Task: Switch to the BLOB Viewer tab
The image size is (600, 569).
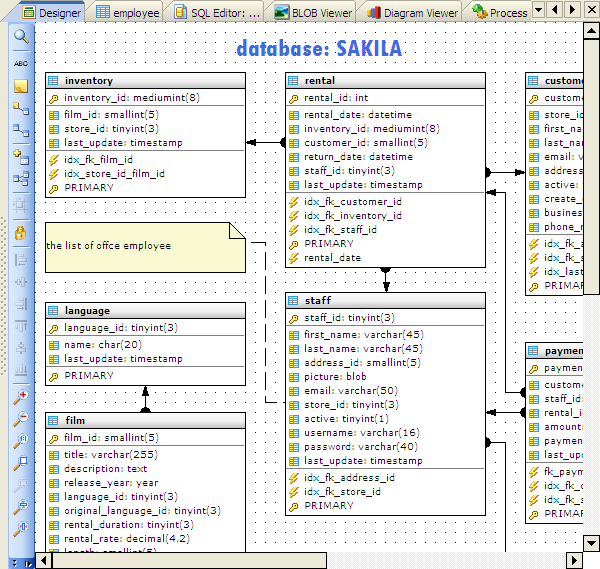Action: (313, 13)
